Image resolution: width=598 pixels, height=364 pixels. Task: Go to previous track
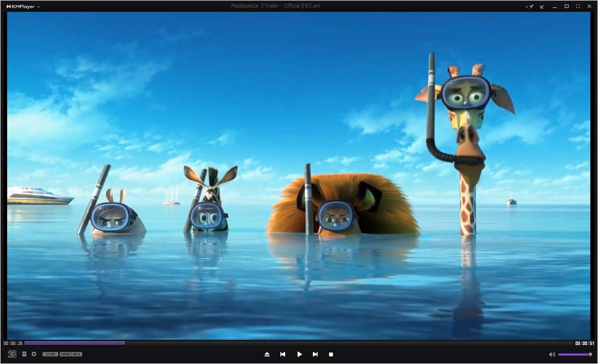point(283,354)
